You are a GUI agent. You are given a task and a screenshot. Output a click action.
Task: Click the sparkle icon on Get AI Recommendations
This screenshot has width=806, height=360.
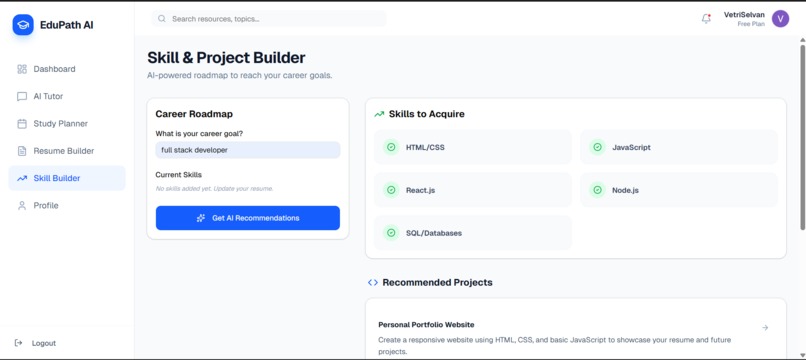201,218
